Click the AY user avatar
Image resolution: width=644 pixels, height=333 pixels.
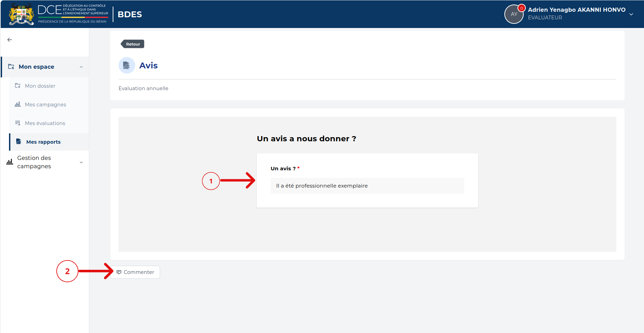click(514, 14)
